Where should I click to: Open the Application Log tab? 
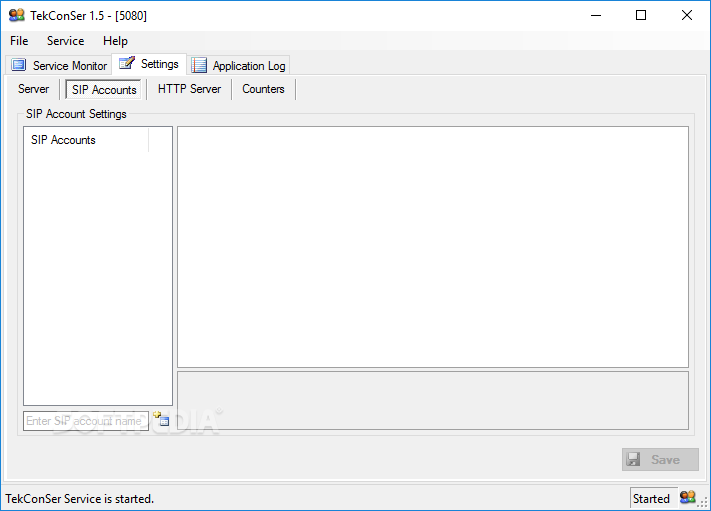tap(239, 65)
